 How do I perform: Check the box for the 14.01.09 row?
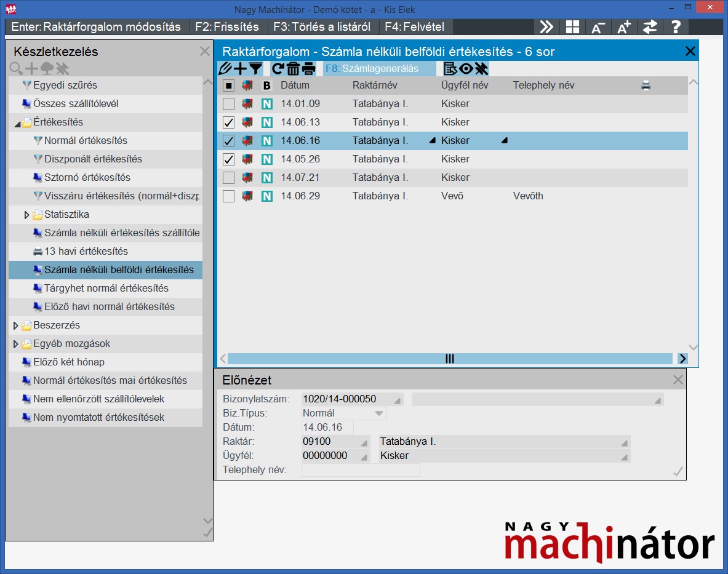pos(228,104)
